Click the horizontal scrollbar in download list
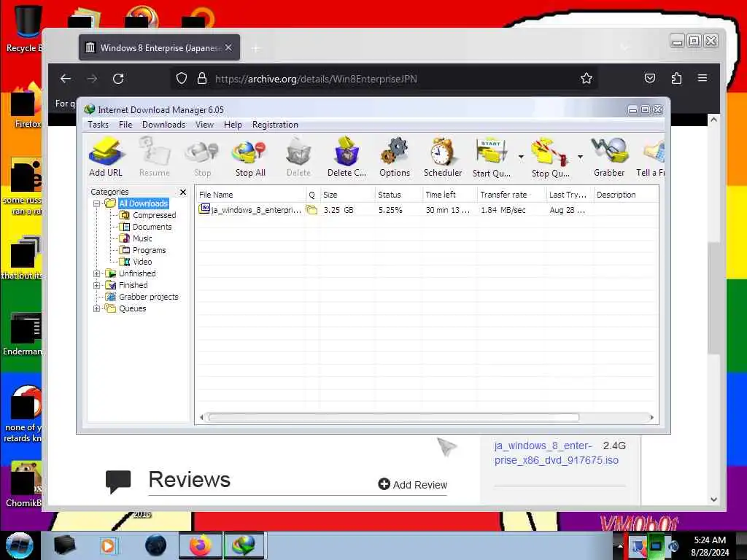Viewport: 747px width, 560px height. [x=393, y=418]
